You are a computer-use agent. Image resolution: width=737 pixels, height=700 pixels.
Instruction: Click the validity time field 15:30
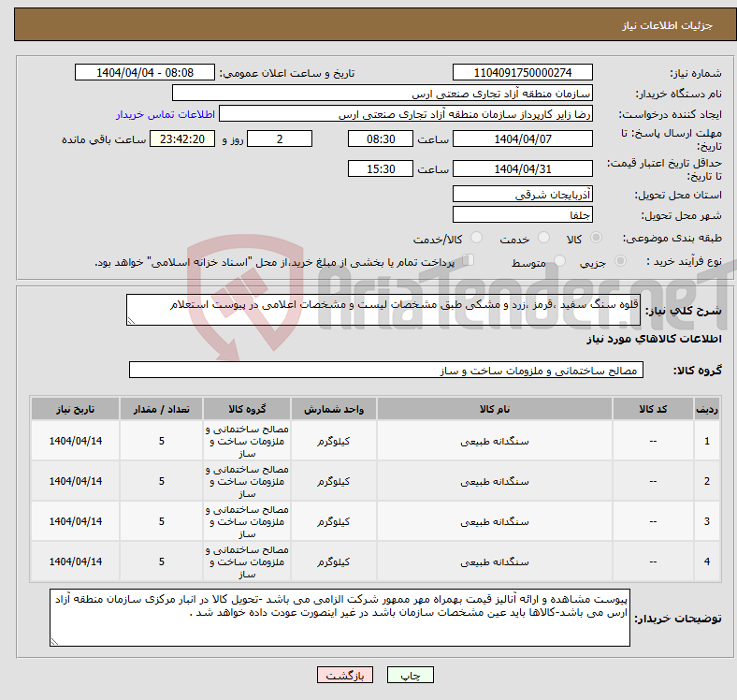pos(381,168)
